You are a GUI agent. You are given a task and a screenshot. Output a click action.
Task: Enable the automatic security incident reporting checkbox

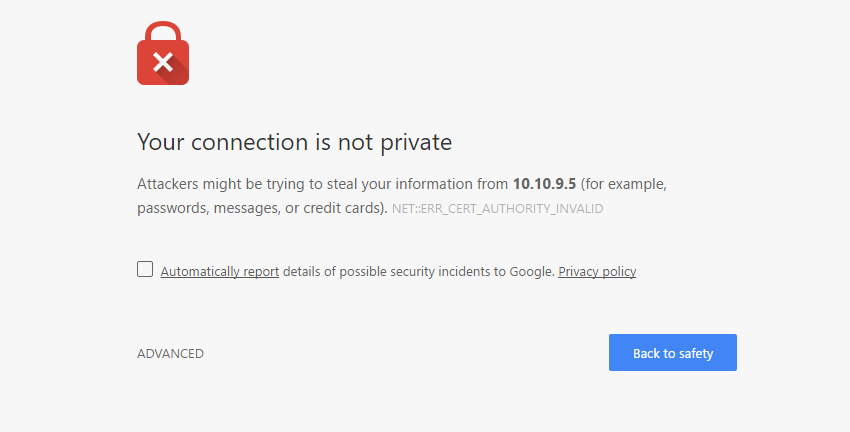point(145,269)
